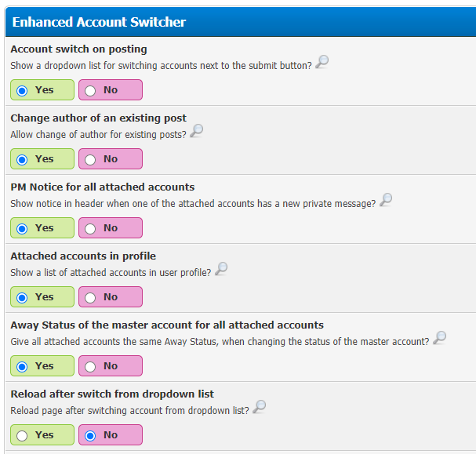476x454 pixels.
Task: Click magnifier icon next to Change author description
Action: tap(196, 131)
